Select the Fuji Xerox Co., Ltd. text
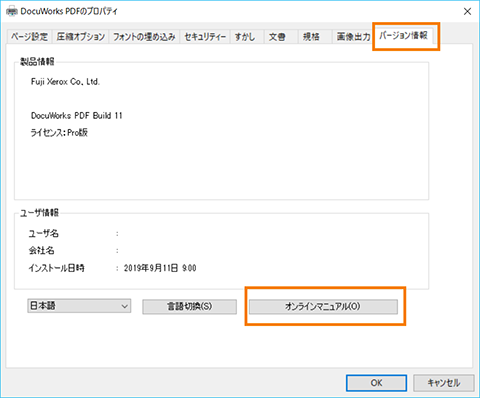Image resolution: width=480 pixels, height=398 pixels. pyautogui.click(x=65, y=82)
